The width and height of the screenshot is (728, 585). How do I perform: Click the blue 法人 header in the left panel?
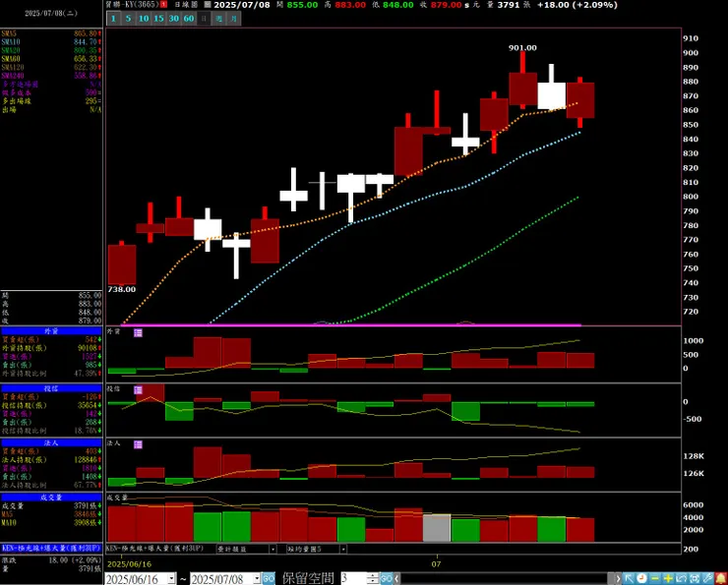point(51,443)
